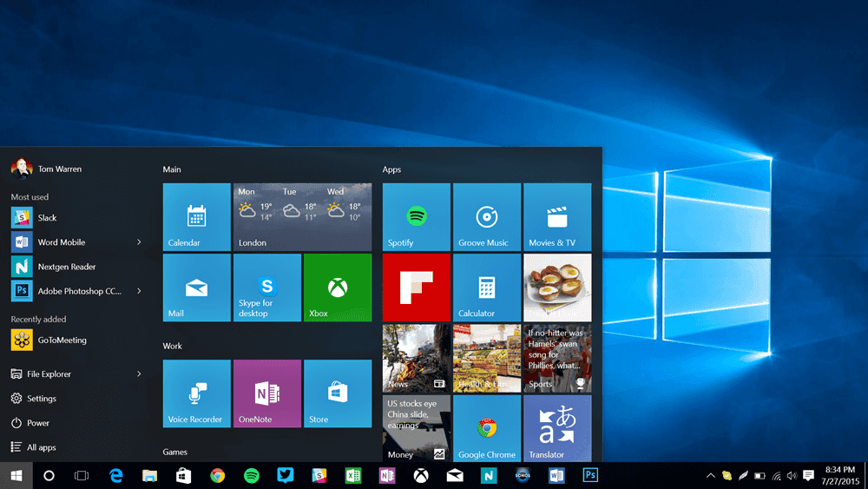
Task: Expand Adobe Photoshop CC jump list arrow
Action: coord(139,291)
